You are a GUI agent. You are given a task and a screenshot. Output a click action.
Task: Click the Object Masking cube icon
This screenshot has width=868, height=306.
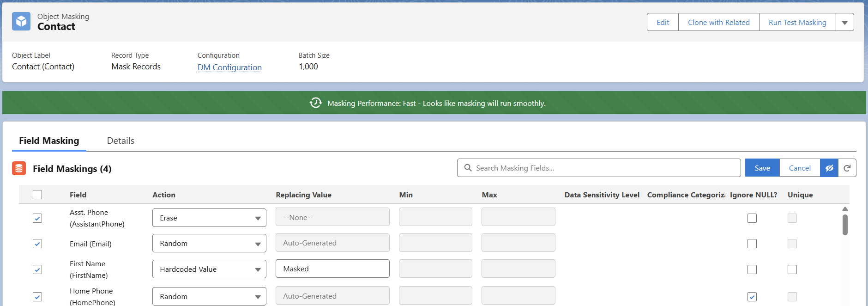[21, 22]
